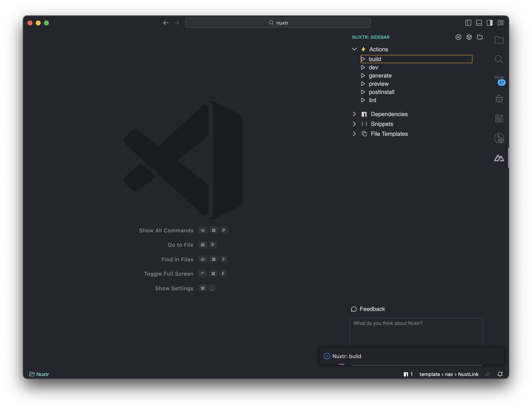Click hexagon settings icon in Nuxtr sidebar header
Screen dimensions: 532x409
coord(458,37)
